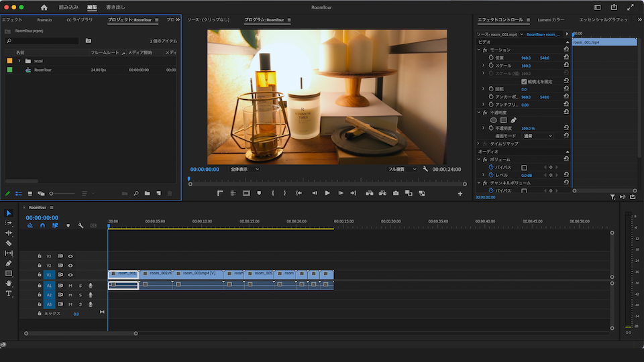The height and width of the screenshot is (362, 644).
Task: Open timeline display settings wrench icon
Action: (80, 225)
